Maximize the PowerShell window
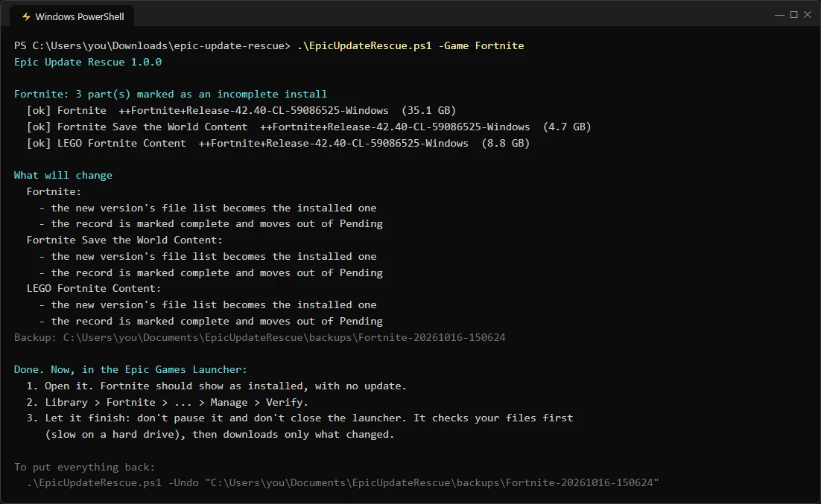 point(793,15)
